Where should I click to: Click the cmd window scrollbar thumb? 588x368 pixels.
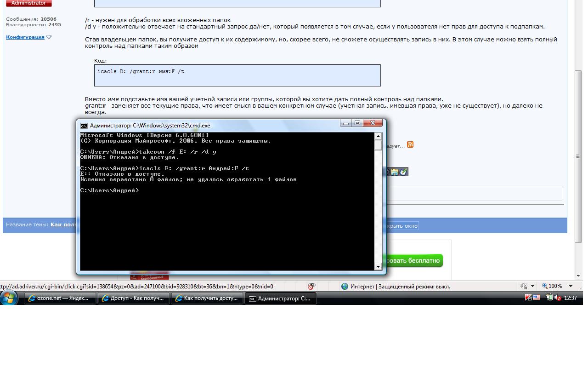378,145
